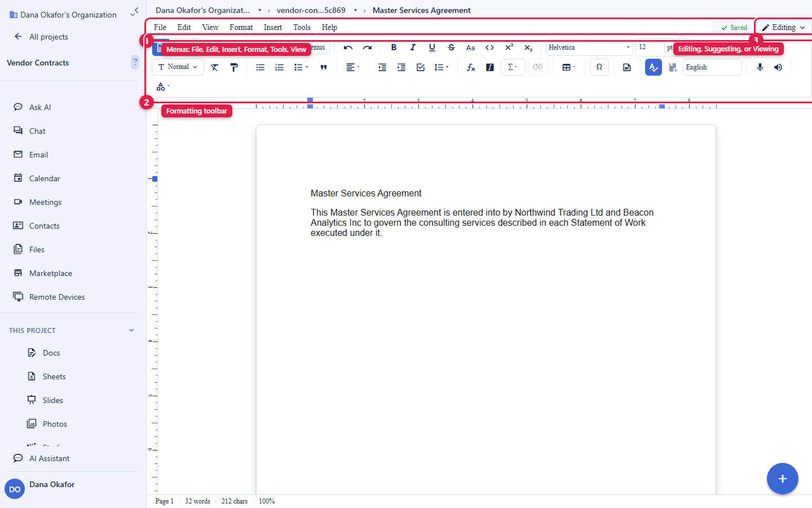Open the Insert menu

[x=273, y=27]
